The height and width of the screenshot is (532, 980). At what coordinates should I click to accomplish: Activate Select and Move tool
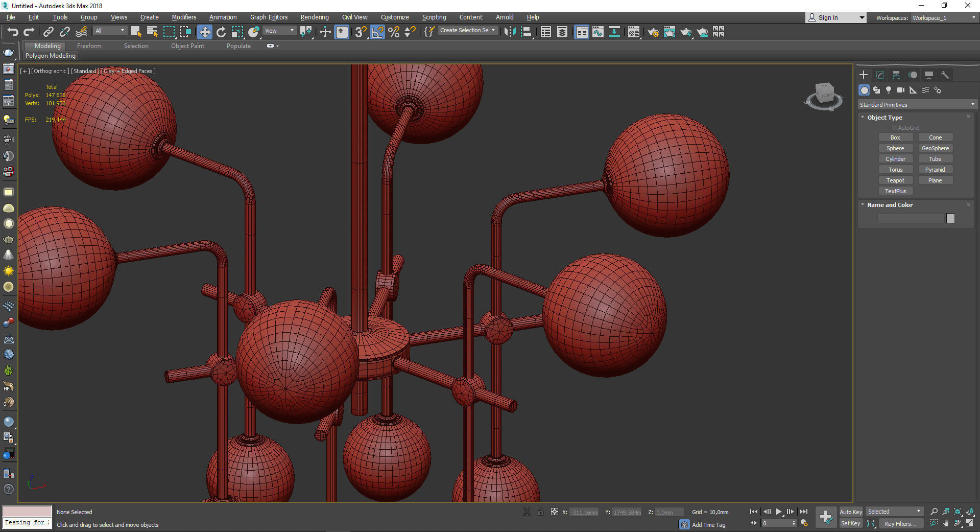204,32
